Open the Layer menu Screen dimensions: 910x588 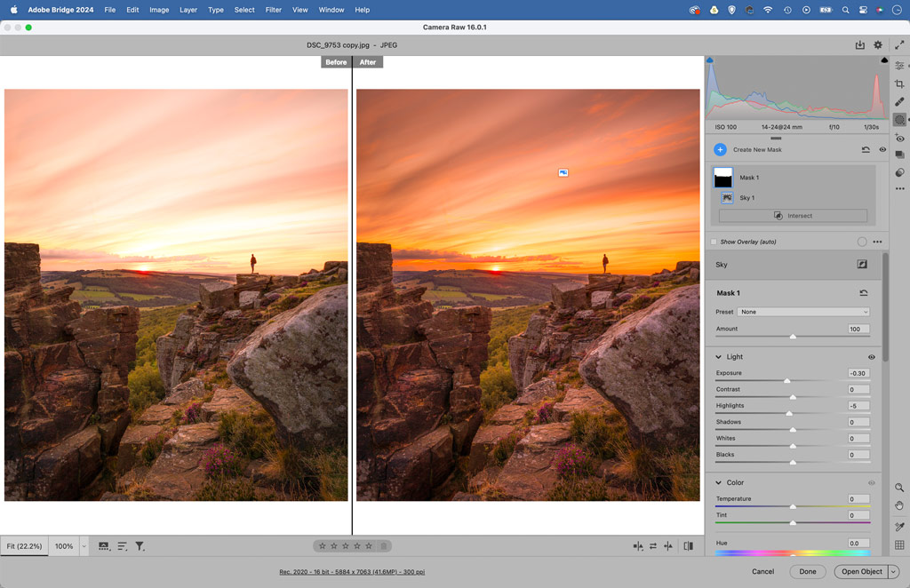pyautogui.click(x=188, y=10)
